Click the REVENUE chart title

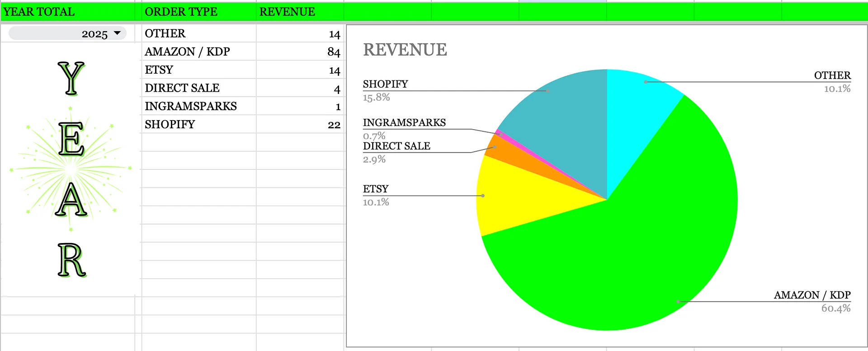[405, 50]
